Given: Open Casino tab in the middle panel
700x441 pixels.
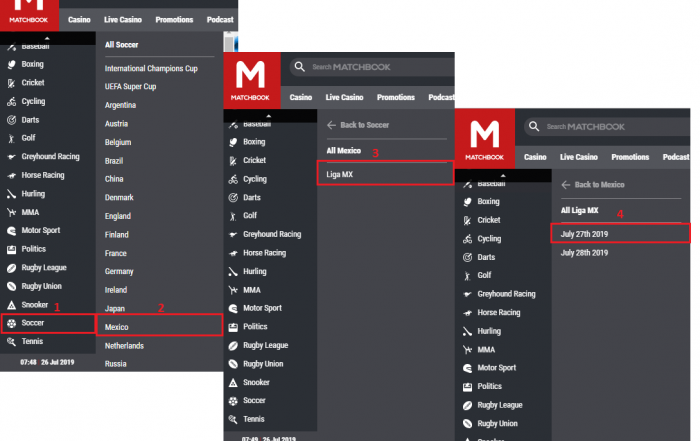Looking at the screenshot, I should [300, 97].
